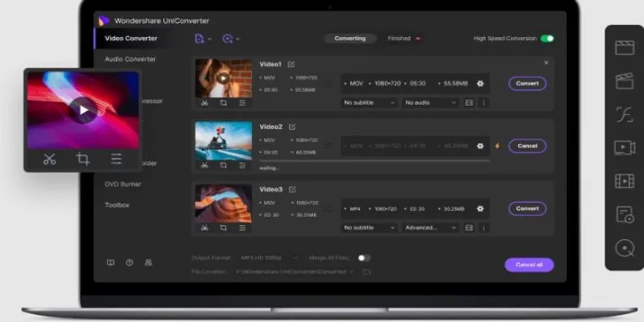Open the No audio dropdown for Video1

(x=431, y=103)
